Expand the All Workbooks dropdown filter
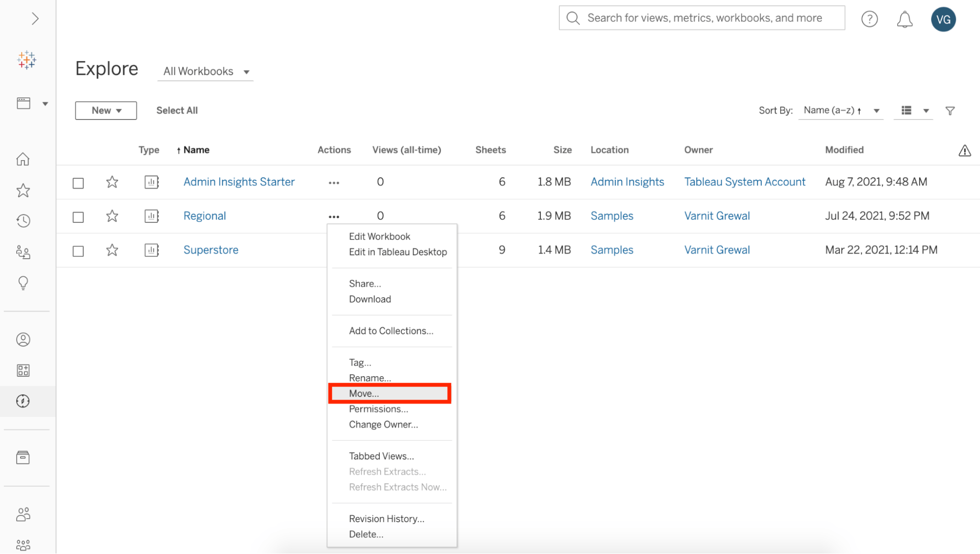The image size is (980, 554). [205, 71]
